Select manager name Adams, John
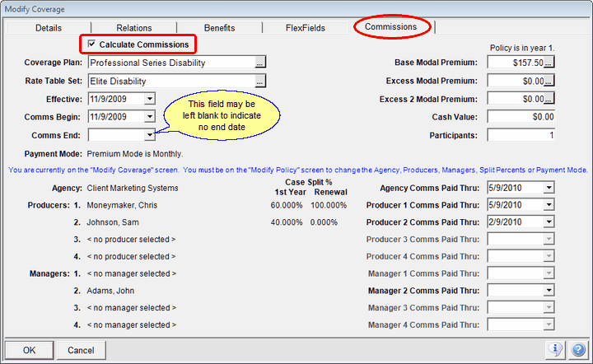The width and height of the screenshot is (593, 364). coord(110,291)
